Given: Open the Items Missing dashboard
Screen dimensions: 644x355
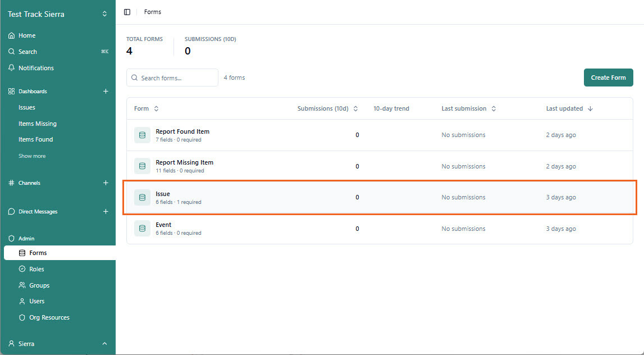Looking at the screenshot, I should [x=38, y=124].
